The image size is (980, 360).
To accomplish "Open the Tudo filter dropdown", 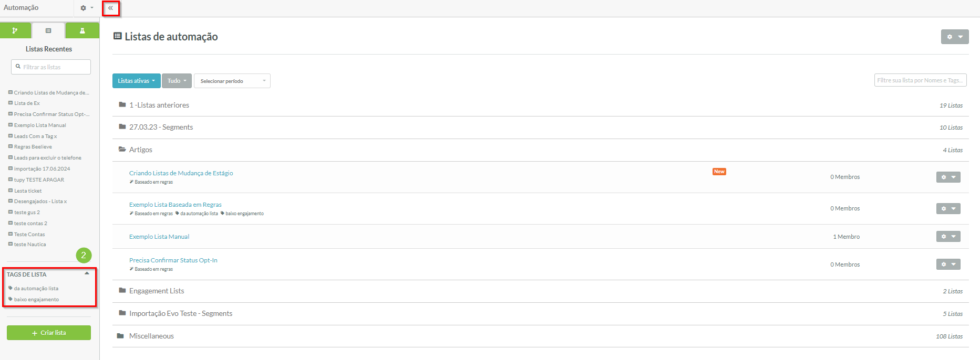I will [177, 81].
